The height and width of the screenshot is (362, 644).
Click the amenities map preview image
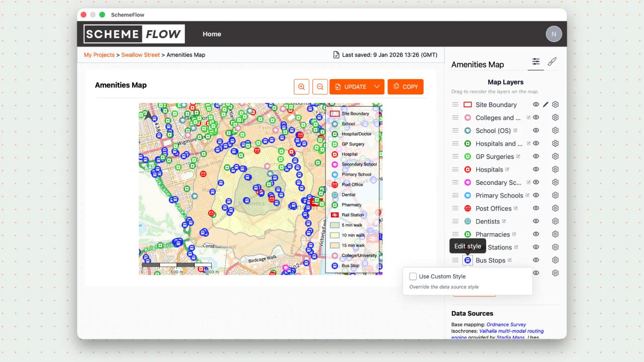point(261,189)
